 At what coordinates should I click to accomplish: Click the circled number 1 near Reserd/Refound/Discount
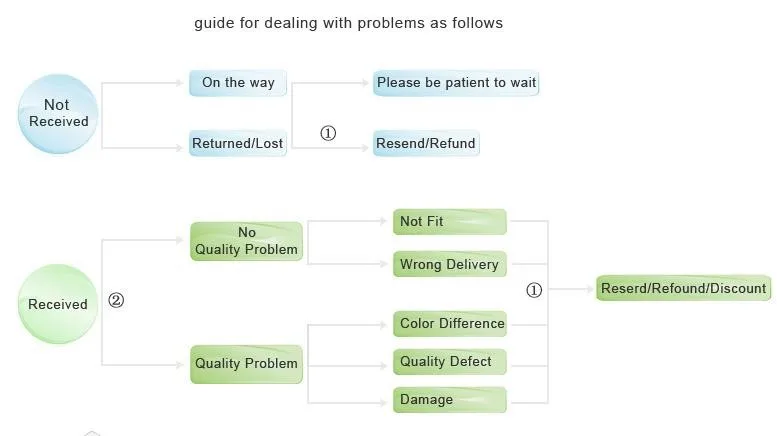point(534,290)
